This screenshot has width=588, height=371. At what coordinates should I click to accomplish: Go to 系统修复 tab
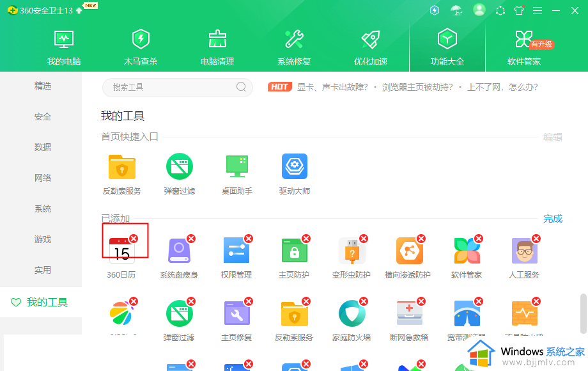point(294,47)
